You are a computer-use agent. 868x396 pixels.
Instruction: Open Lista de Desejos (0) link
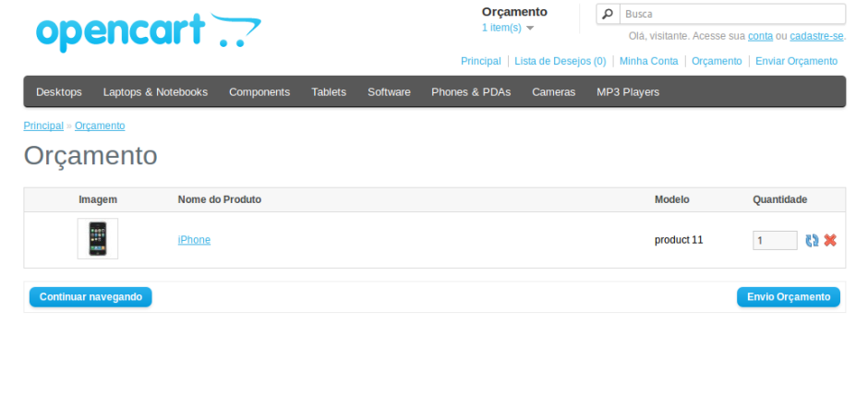click(x=561, y=62)
